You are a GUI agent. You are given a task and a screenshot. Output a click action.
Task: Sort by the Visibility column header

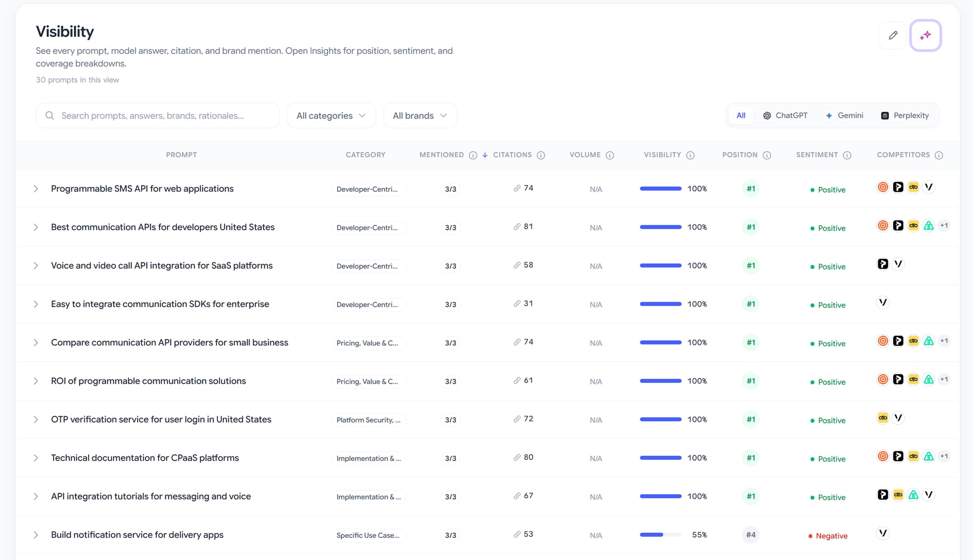(x=662, y=155)
